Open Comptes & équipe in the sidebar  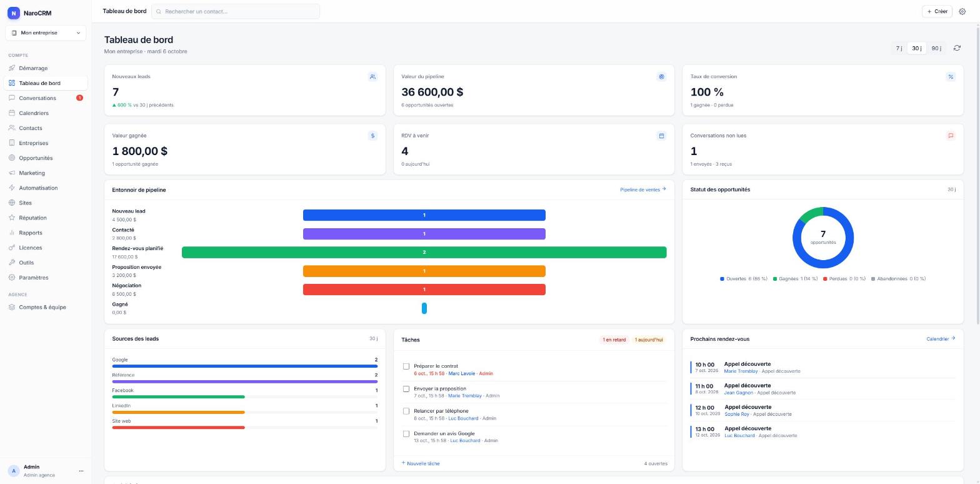click(x=46, y=307)
